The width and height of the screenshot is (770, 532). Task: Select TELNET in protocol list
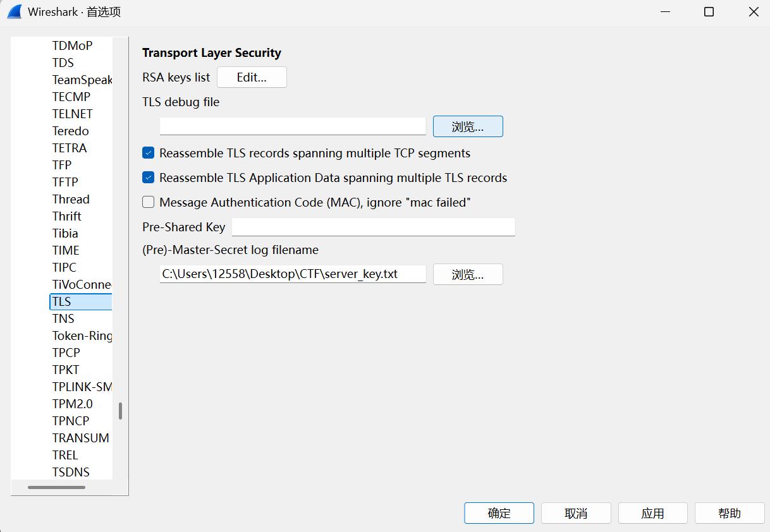[x=73, y=114]
